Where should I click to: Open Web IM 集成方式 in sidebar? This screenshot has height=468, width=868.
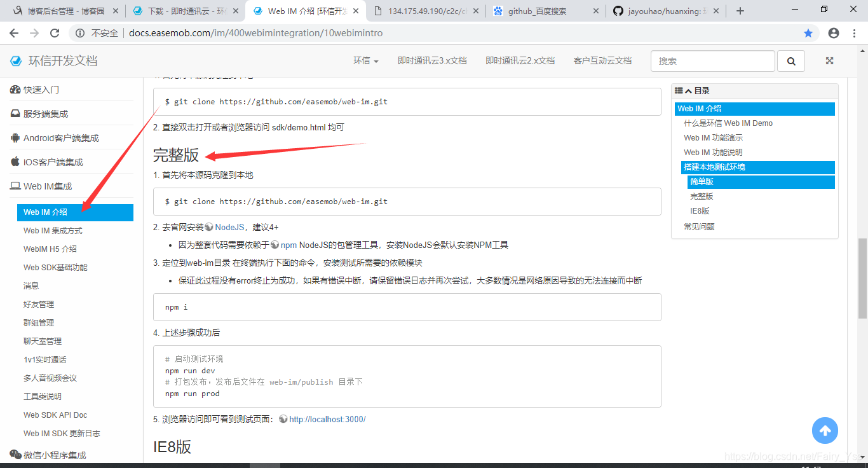point(53,231)
